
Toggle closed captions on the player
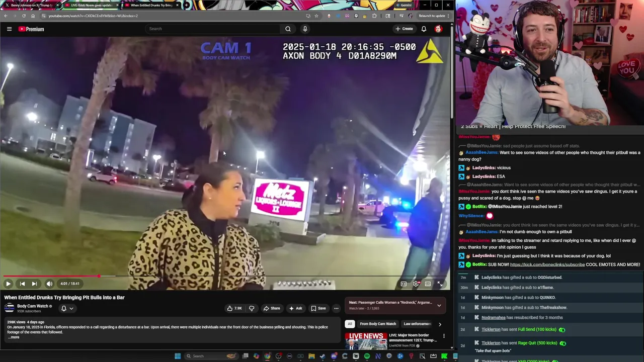[404, 284]
